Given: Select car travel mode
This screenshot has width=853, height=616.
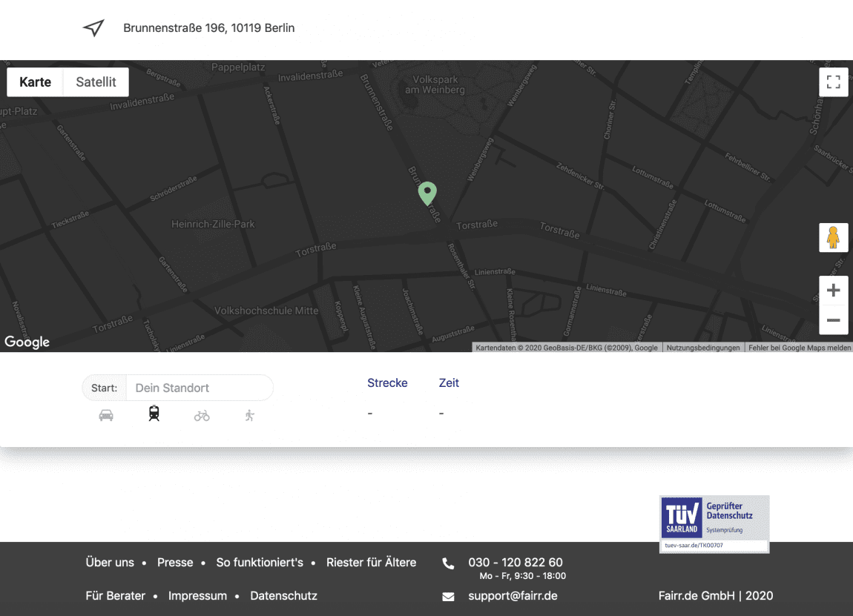Looking at the screenshot, I should (106, 415).
